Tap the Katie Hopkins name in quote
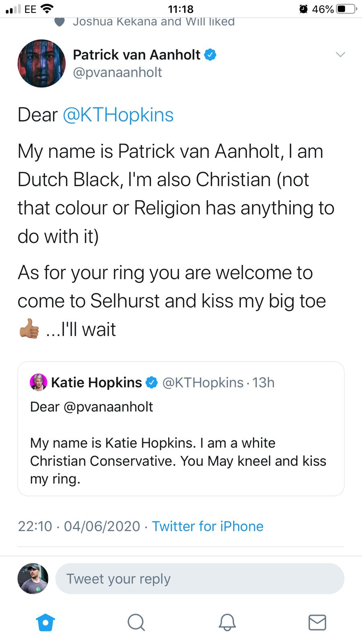This screenshot has width=362, height=644. click(x=97, y=382)
